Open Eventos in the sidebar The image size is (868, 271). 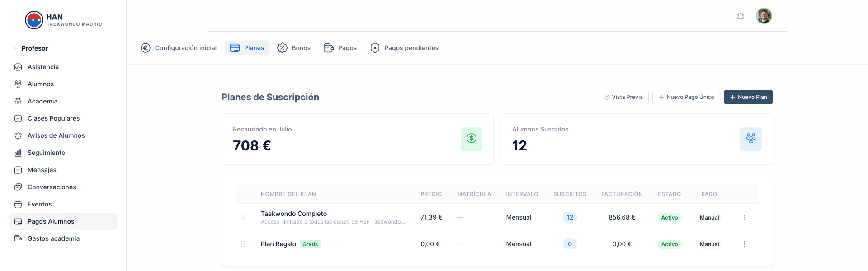[63, 204]
